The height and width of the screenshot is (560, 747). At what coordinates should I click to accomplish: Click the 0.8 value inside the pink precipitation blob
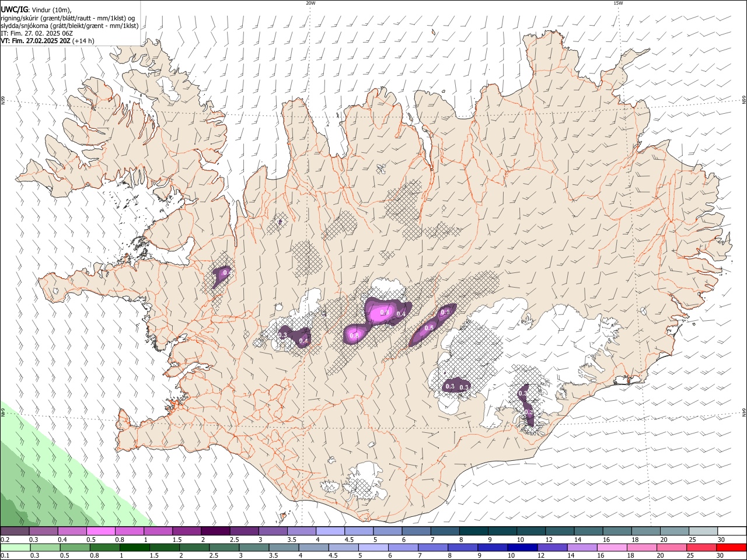(354, 335)
